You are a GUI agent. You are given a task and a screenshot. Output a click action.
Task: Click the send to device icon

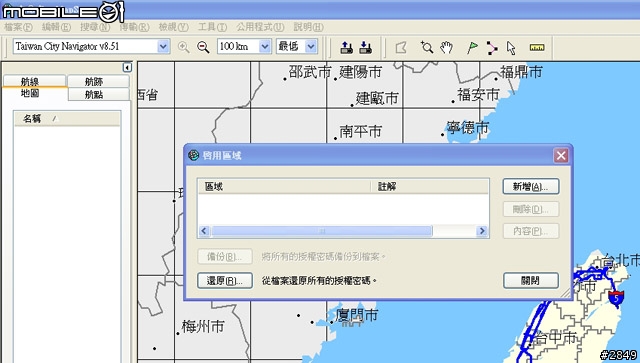tap(347, 47)
